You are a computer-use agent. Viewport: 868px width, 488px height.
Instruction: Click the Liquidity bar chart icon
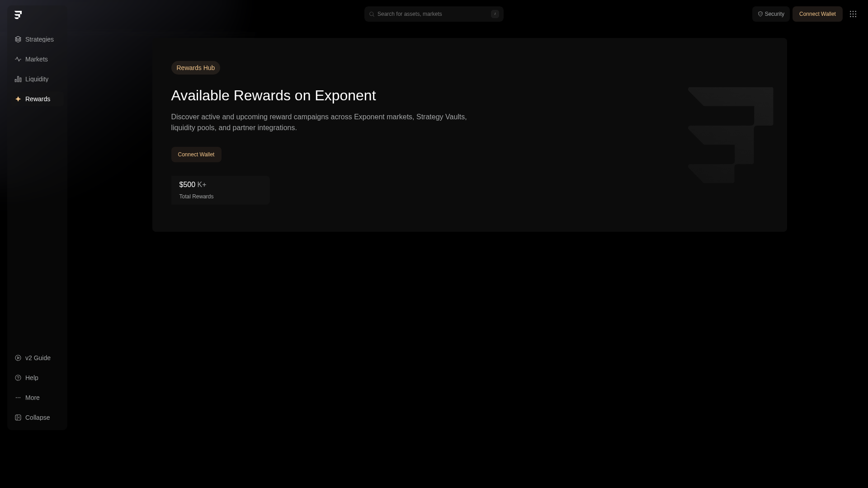(18, 79)
